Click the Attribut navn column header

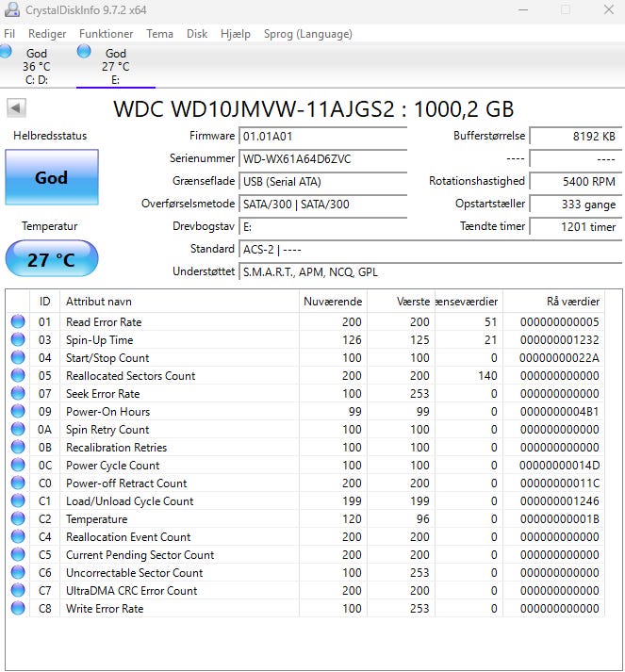click(x=98, y=302)
